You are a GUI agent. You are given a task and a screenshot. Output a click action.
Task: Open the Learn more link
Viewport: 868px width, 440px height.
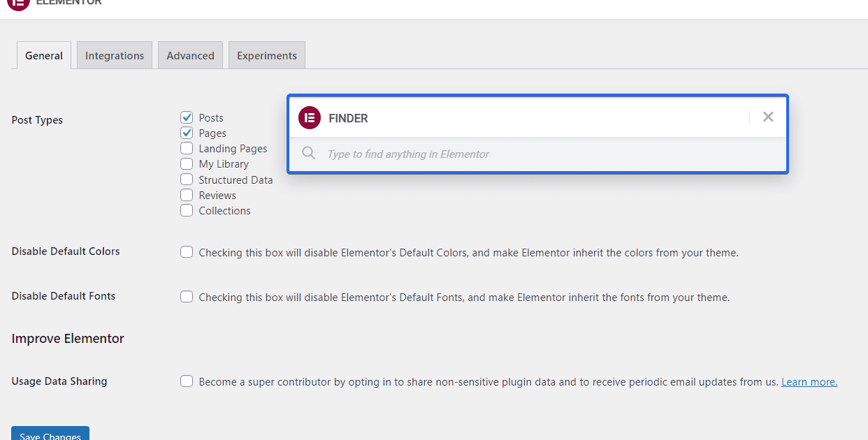(809, 382)
